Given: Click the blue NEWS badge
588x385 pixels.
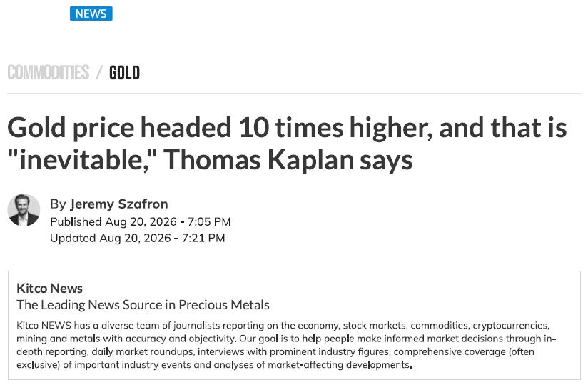Looking at the screenshot, I should [x=91, y=14].
